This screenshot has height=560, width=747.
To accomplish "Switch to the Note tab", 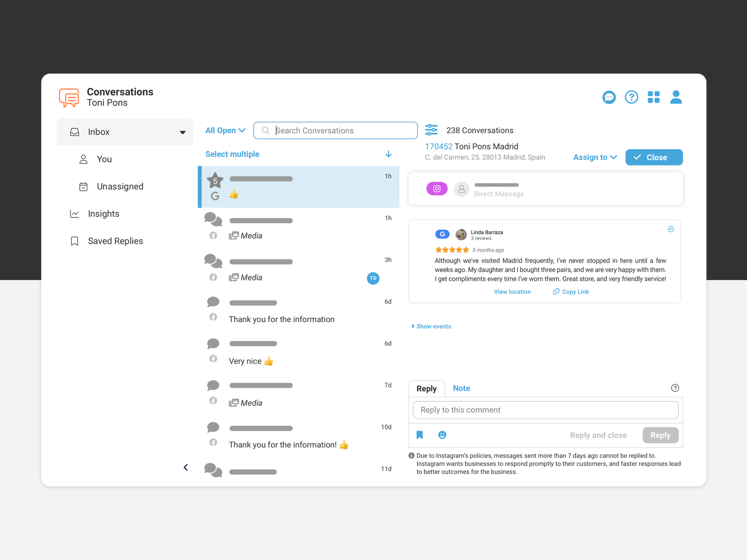I will point(461,388).
